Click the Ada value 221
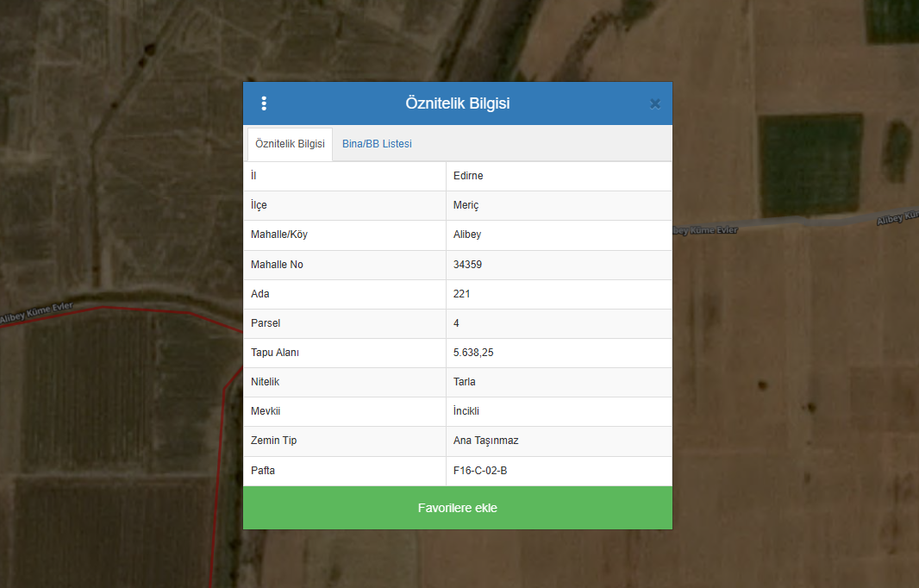919x588 pixels. tap(461, 294)
